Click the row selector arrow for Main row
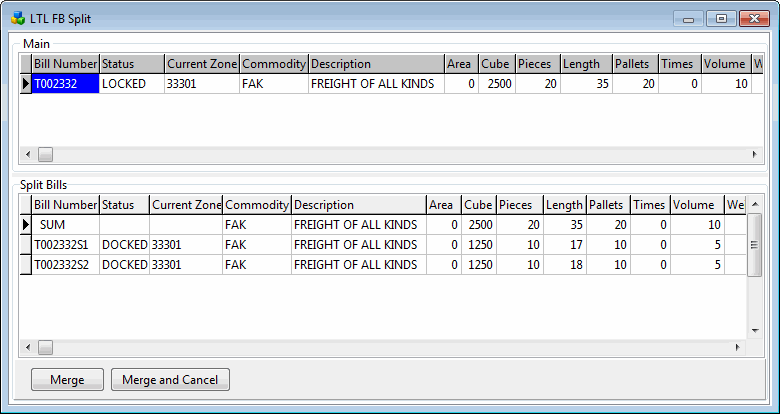 click(26, 84)
